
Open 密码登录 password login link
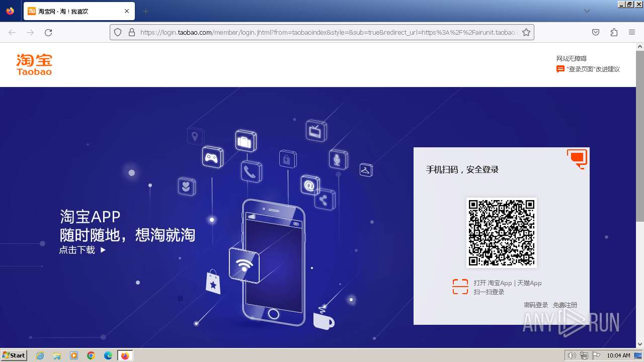[536, 305]
